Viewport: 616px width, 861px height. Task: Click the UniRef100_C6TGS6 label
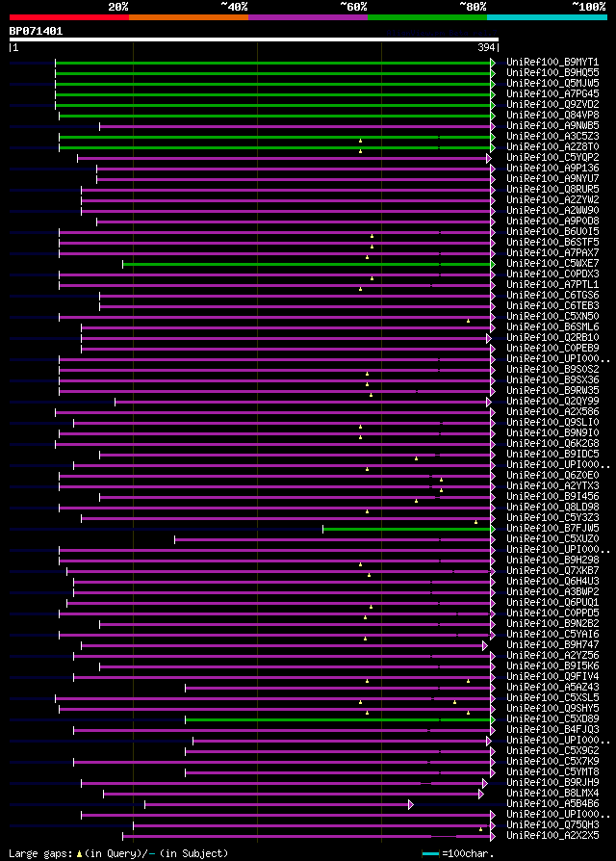[552, 296]
